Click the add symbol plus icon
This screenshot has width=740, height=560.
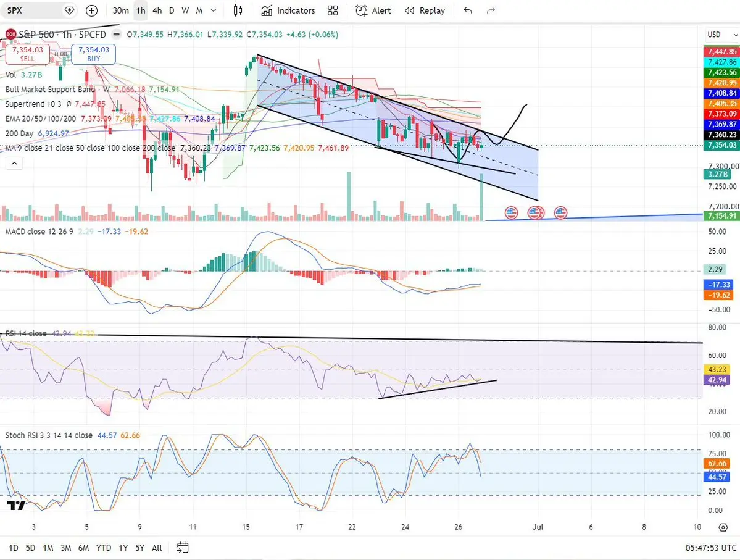click(x=91, y=10)
